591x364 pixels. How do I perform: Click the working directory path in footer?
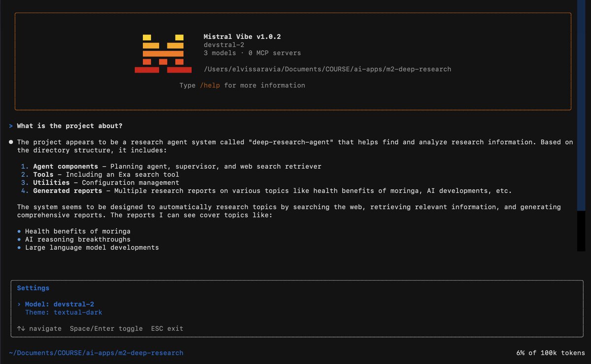coord(96,353)
